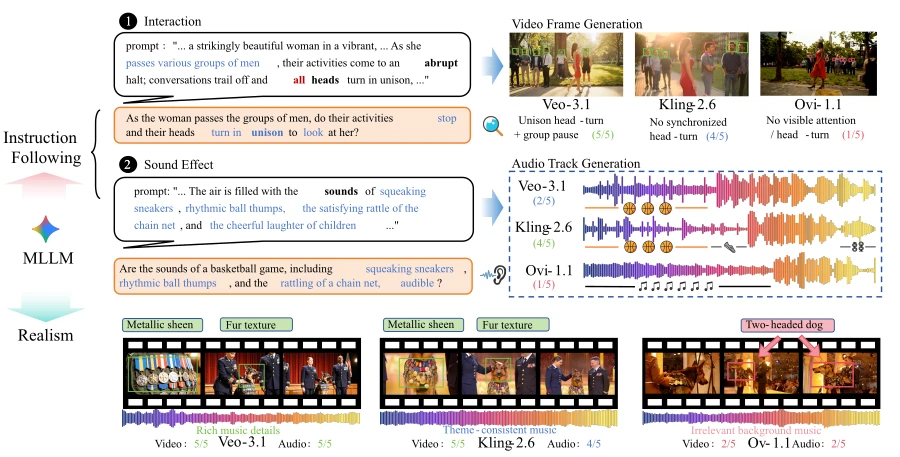Click the orange question box about heads turning in unison
Image resolution: width=900 pixels, height=457 pixels.
(292, 125)
